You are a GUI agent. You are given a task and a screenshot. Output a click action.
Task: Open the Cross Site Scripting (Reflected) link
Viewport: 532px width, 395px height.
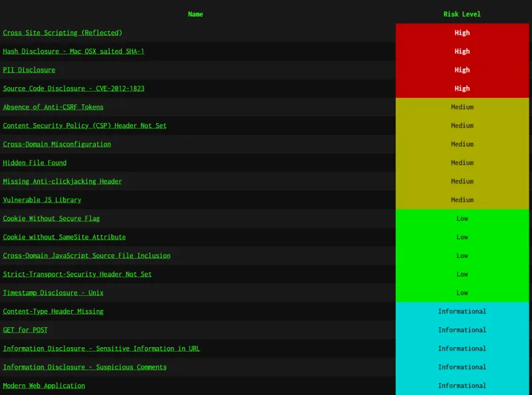[x=63, y=33]
